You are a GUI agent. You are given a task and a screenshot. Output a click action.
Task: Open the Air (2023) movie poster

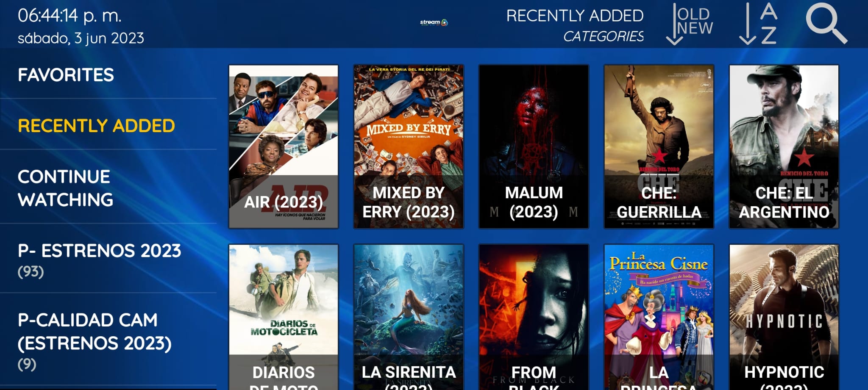(x=284, y=147)
